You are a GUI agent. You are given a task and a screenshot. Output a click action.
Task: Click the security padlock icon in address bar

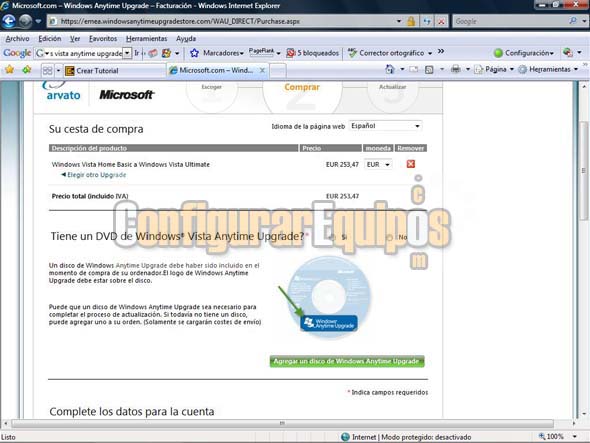click(411, 21)
